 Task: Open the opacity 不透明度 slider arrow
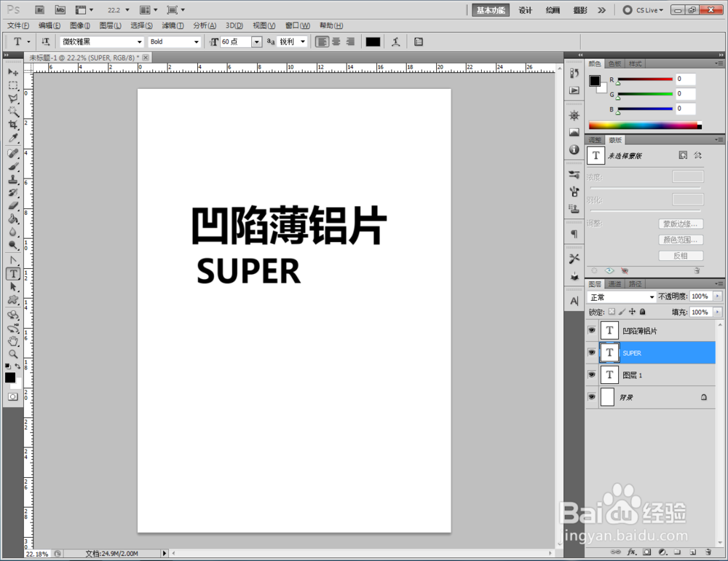[718, 297]
